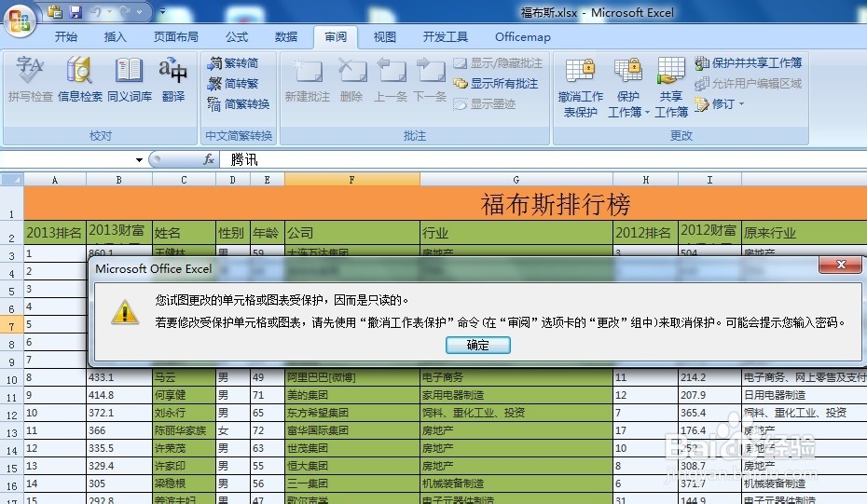Image resolution: width=867 pixels, height=504 pixels.
Task: Open 信息检索 research tool
Action: click(79, 79)
